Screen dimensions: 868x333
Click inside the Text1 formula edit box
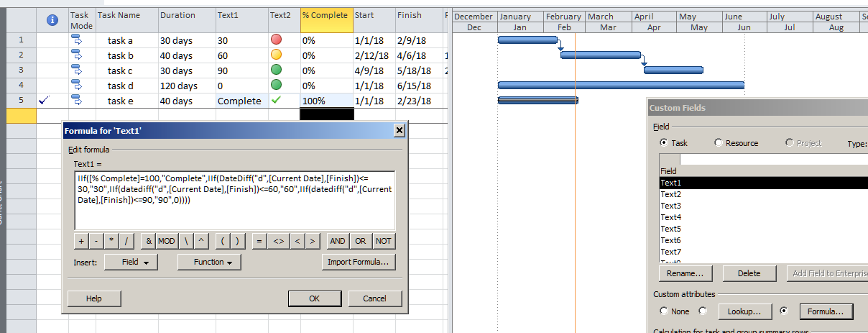click(234, 201)
